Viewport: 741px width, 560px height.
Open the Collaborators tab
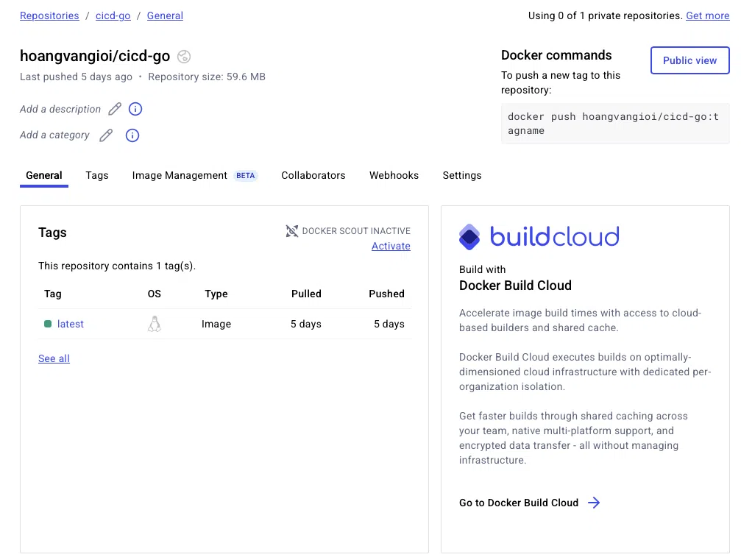(313, 175)
